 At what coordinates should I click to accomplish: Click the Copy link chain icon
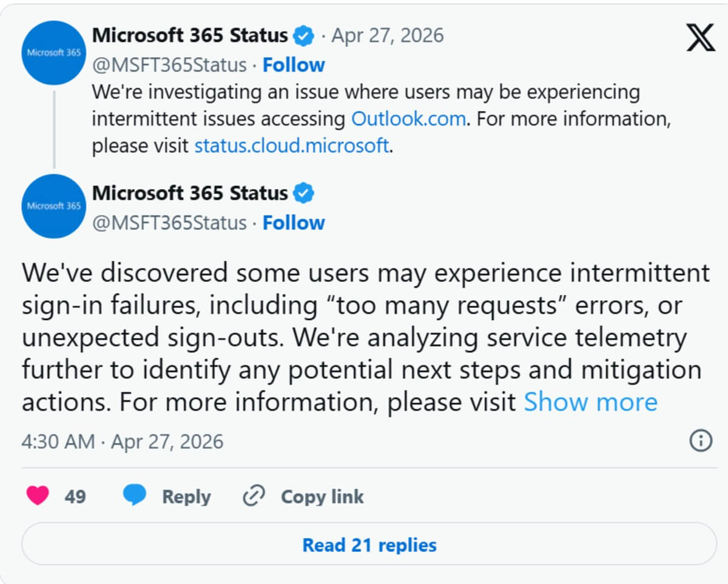(x=253, y=495)
